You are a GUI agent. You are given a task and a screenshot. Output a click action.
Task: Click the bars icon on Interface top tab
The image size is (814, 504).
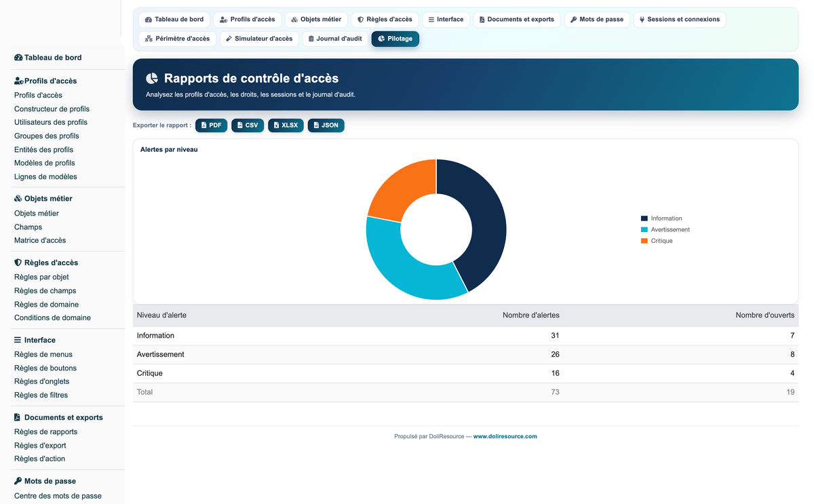(431, 20)
